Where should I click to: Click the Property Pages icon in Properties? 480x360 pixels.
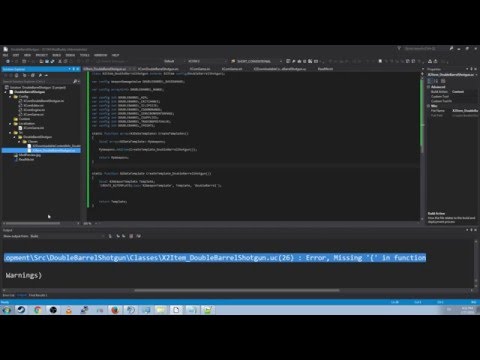pos(443,81)
